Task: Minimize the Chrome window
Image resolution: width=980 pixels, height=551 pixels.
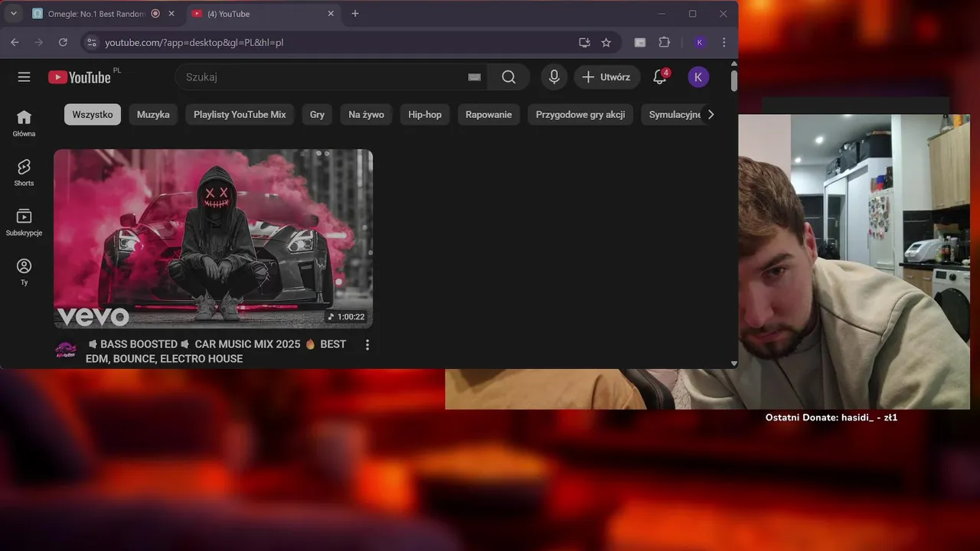Action: (x=661, y=14)
